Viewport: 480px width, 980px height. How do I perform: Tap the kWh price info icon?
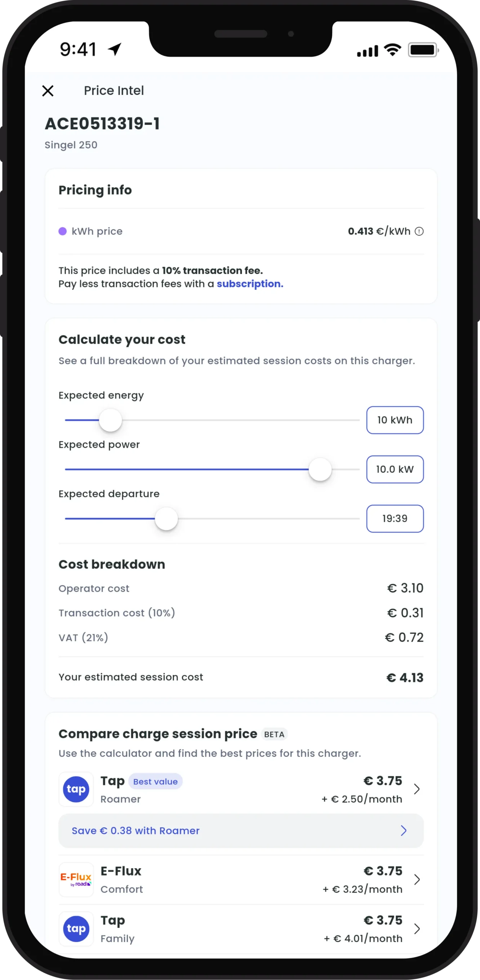(420, 231)
